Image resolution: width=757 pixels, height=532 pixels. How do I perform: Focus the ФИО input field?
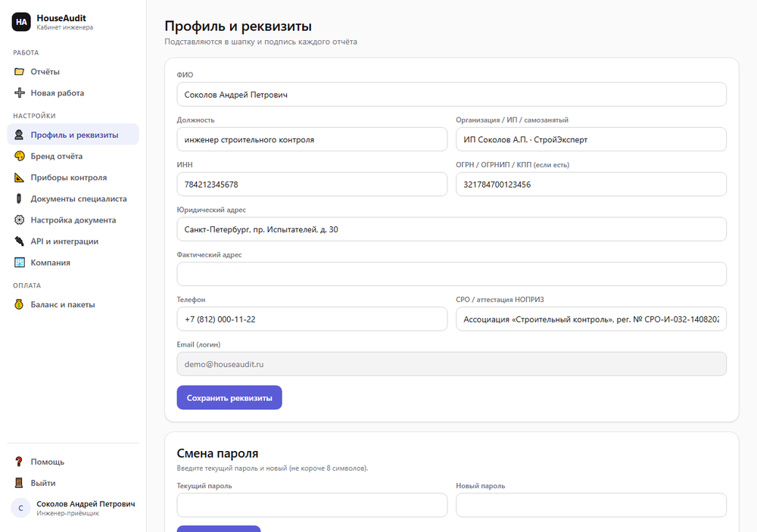[451, 94]
